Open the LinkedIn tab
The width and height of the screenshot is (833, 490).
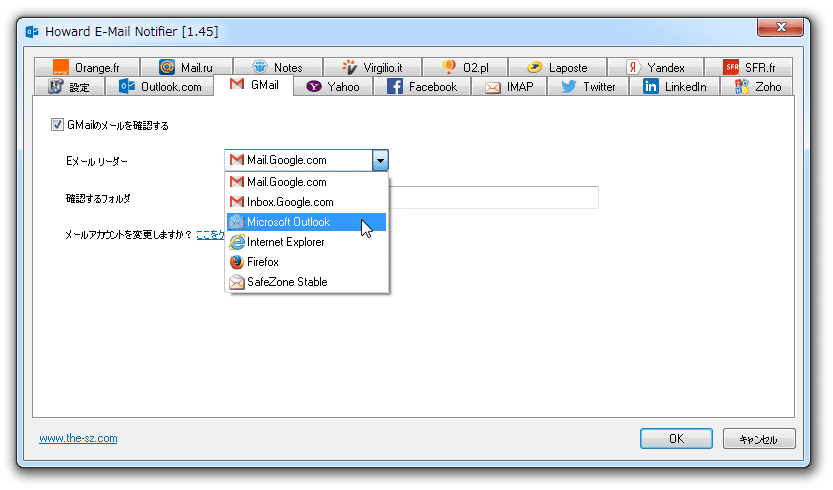(x=674, y=87)
